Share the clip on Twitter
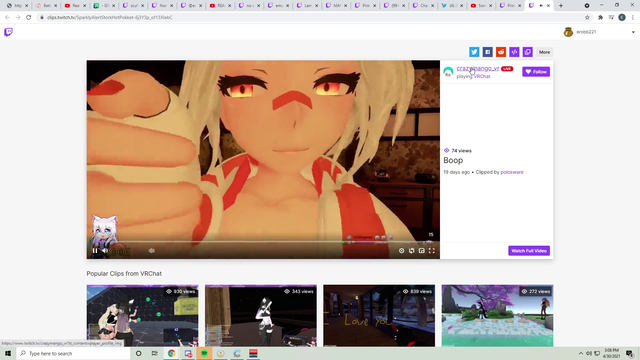 [x=474, y=52]
